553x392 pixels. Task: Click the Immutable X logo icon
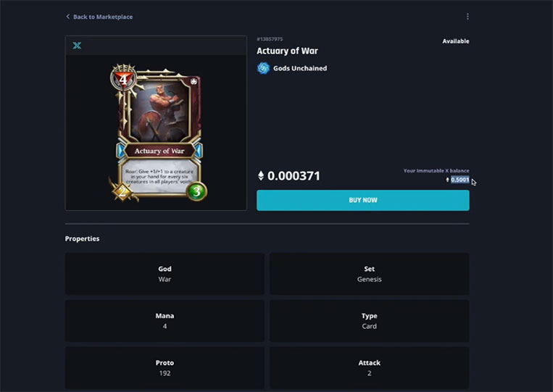pos(77,46)
